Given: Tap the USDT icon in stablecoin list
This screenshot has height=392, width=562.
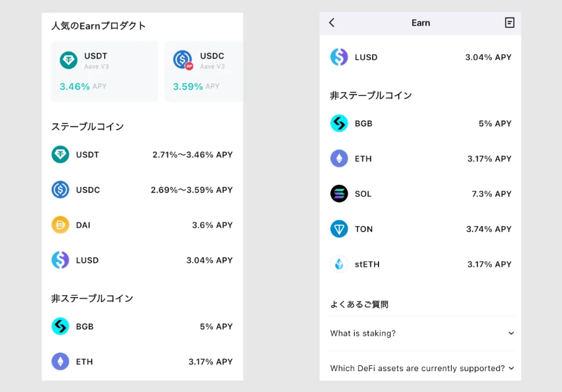Looking at the screenshot, I should 60,155.
